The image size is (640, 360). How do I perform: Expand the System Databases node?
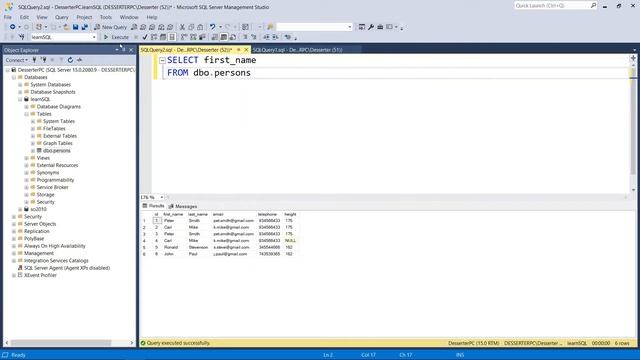(20, 84)
